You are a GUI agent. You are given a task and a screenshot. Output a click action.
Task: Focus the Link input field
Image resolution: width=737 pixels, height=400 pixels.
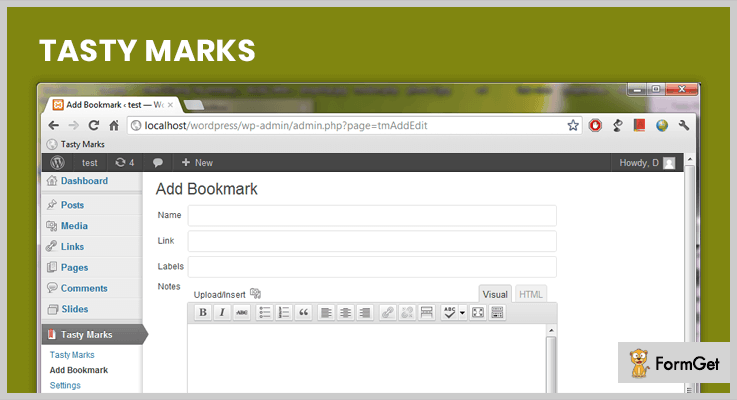[372, 241]
